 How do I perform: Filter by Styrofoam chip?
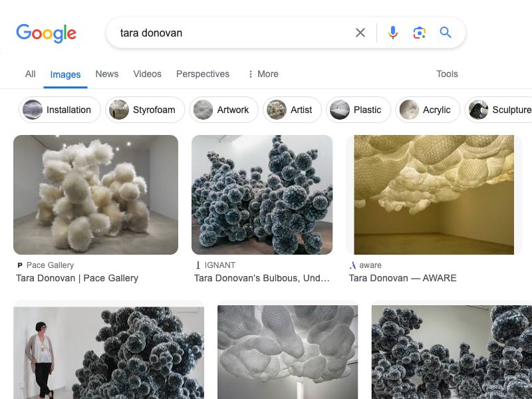point(145,110)
